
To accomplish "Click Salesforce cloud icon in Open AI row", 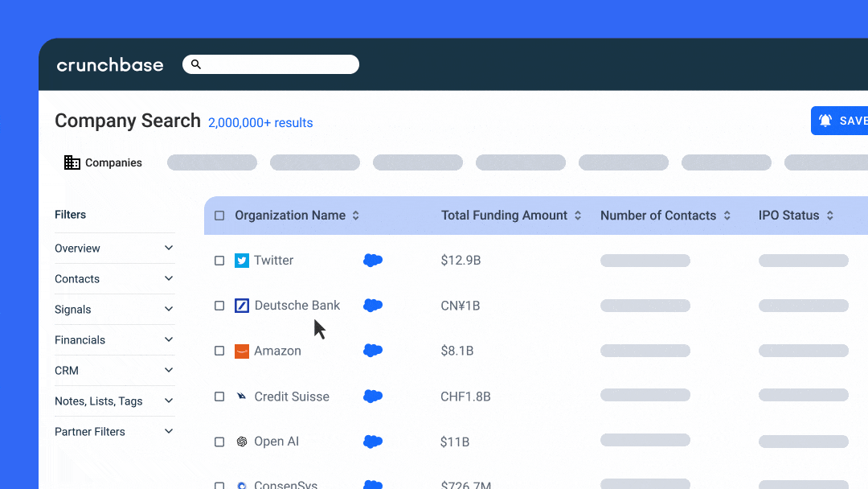I will click(373, 442).
